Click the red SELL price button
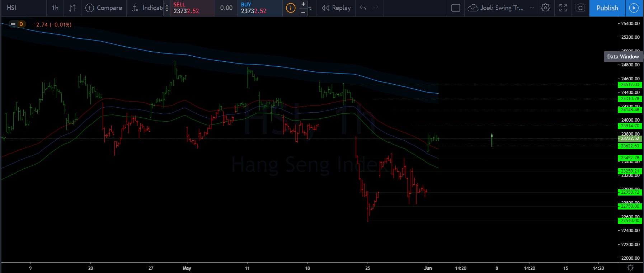This screenshot has height=273, width=644. 192,8
